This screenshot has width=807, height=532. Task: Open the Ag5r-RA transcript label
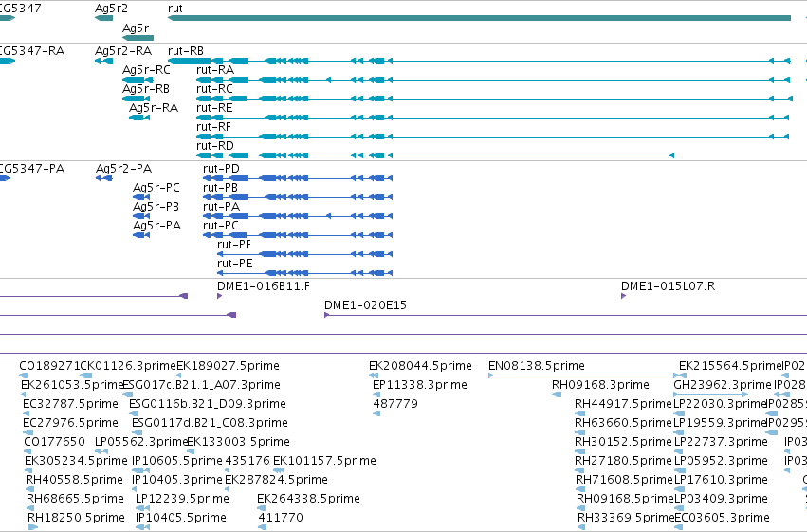[x=154, y=108]
